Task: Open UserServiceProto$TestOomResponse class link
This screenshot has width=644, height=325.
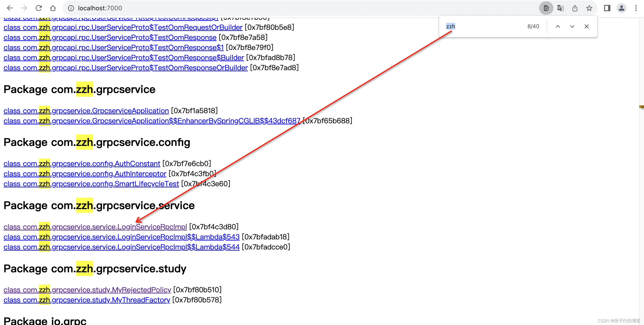Action: [110, 37]
